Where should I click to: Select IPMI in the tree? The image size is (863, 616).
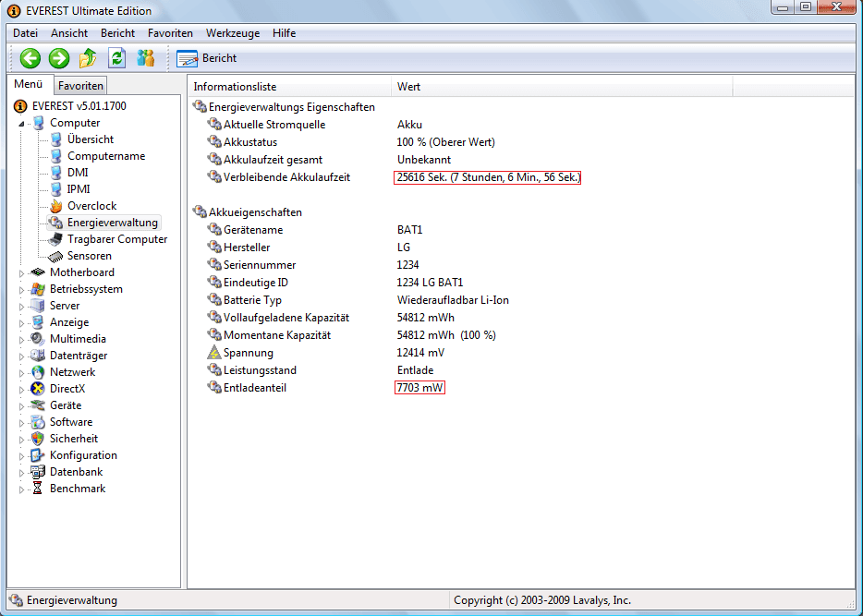pyautogui.click(x=79, y=188)
